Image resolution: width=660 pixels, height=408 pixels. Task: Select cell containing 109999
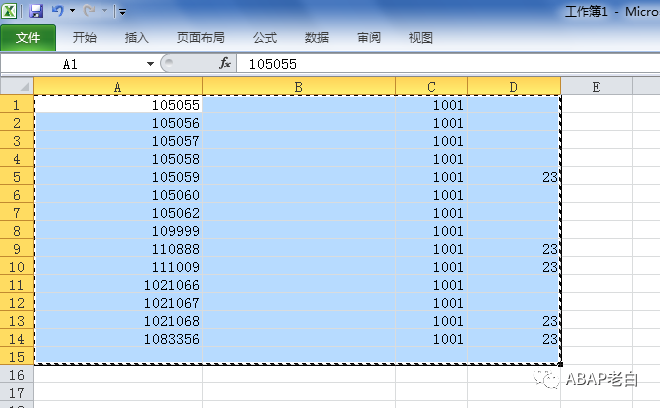(118, 230)
